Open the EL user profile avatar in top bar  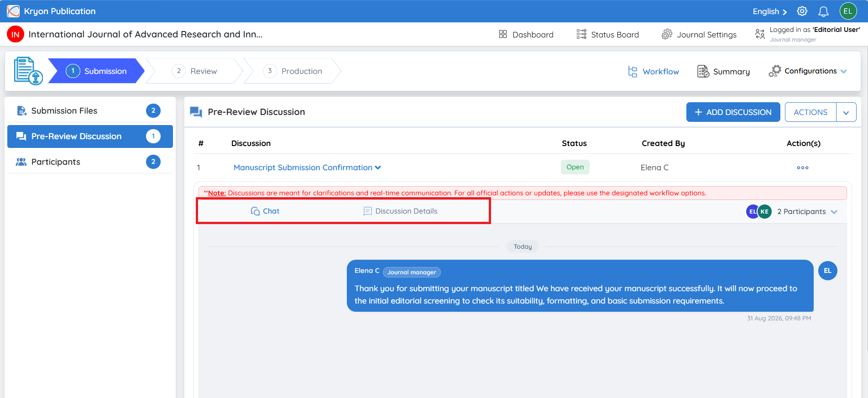848,11
